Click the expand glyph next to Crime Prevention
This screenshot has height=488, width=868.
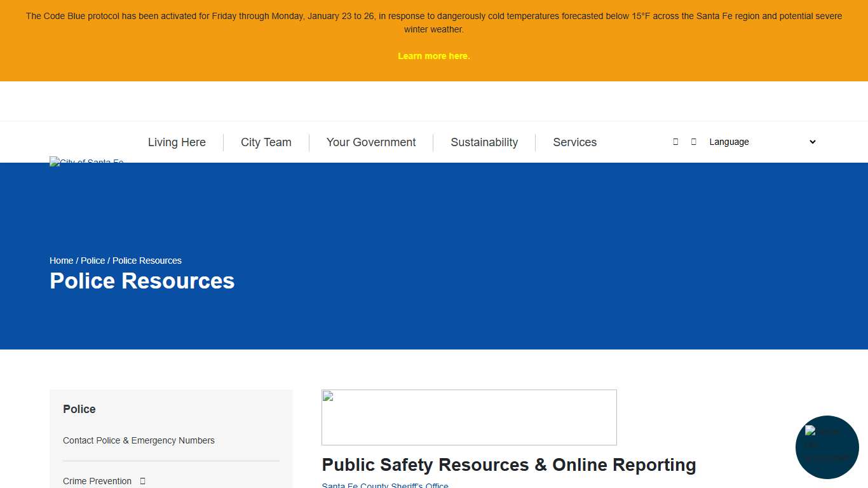pyautogui.click(x=142, y=481)
